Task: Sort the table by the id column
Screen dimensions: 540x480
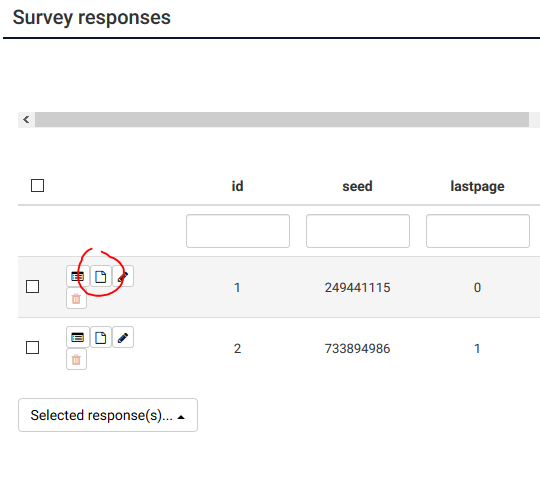Action: 237,186
